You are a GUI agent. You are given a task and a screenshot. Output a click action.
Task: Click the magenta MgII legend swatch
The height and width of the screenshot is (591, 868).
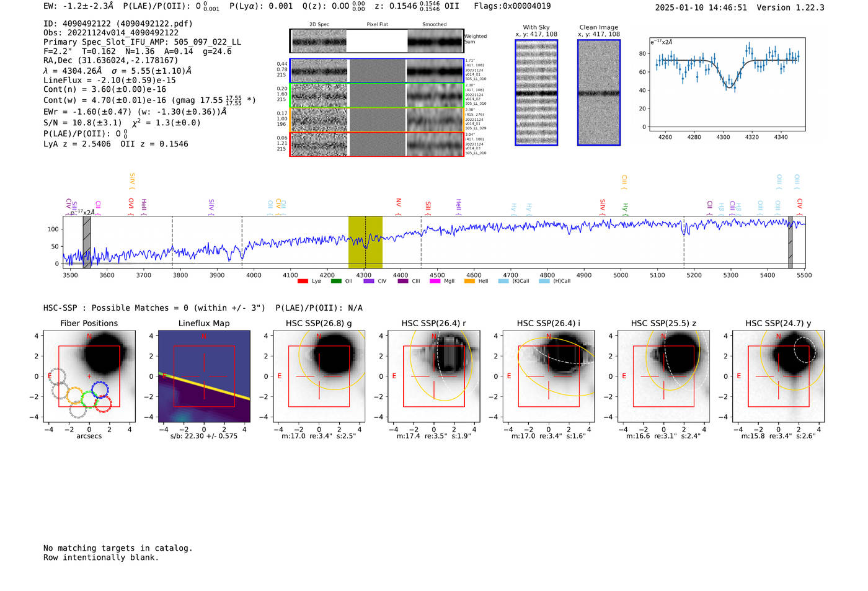click(x=435, y=282)
